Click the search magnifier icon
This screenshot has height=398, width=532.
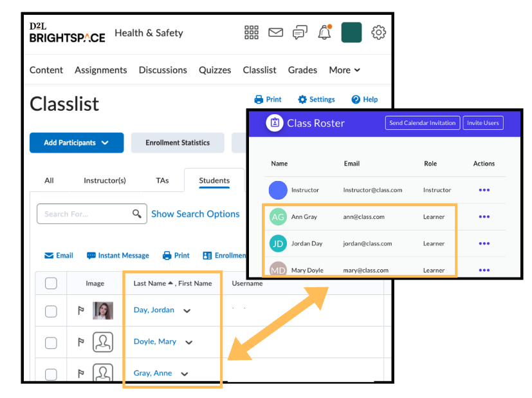(x=136, y=214)
